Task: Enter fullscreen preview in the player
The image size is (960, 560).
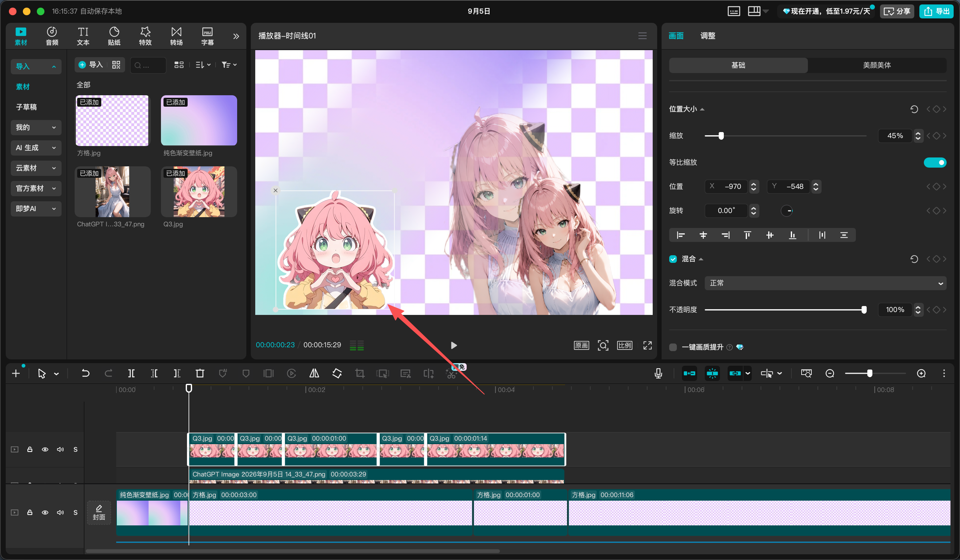Action: click(647, 345)
